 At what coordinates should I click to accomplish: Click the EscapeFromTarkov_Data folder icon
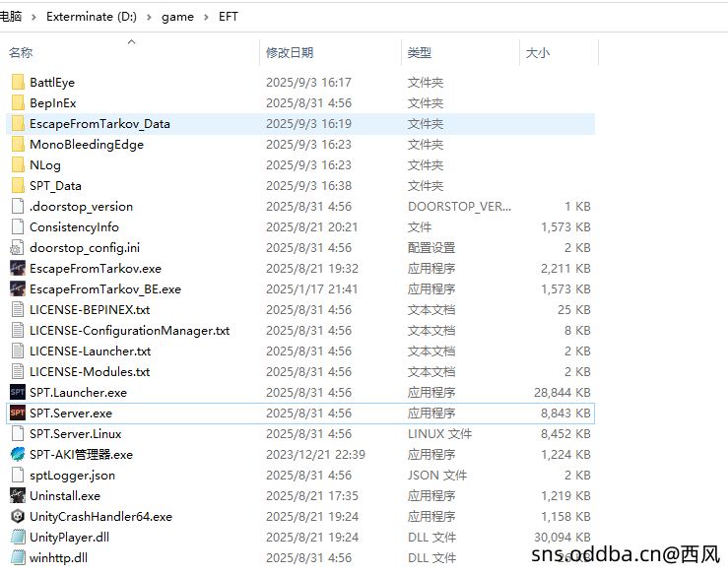[x=18, y=123]
